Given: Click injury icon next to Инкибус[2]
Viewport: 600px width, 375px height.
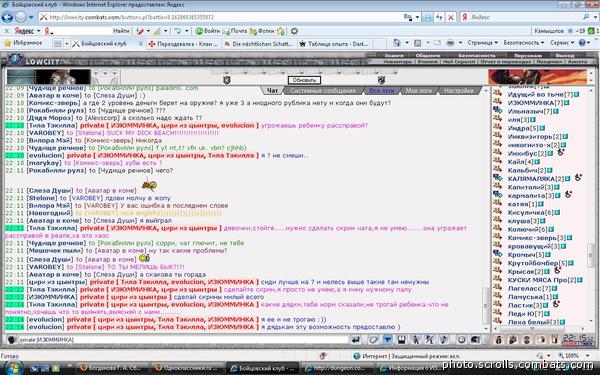Looking at the screenshot, I should (561, 152).
